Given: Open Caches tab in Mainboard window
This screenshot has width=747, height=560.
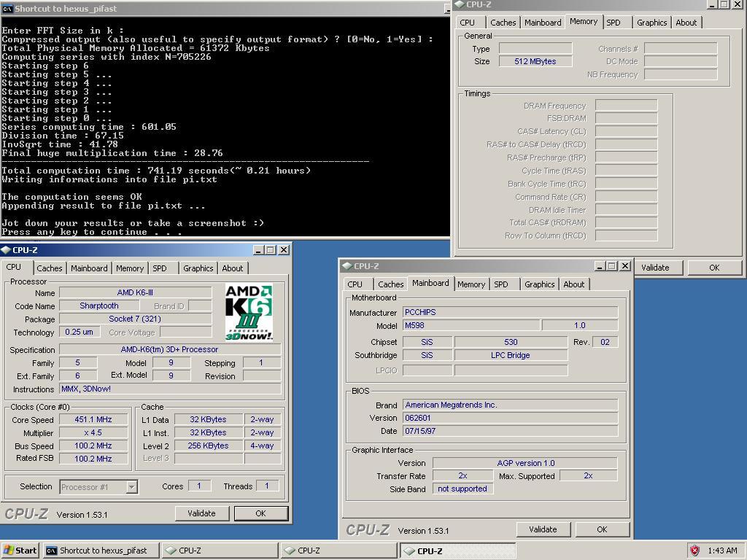Looking at the screenshot, I should point(391,284).
